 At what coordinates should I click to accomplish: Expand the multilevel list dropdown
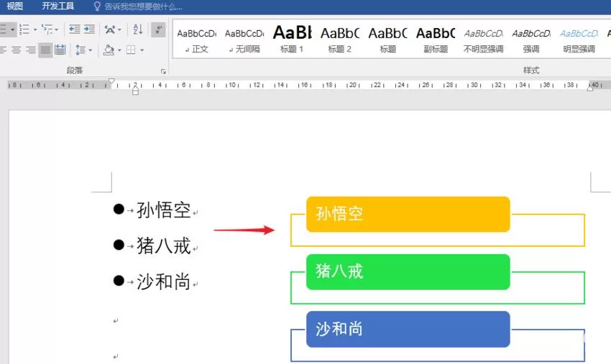pyautogui.click(x=57, y=29)
